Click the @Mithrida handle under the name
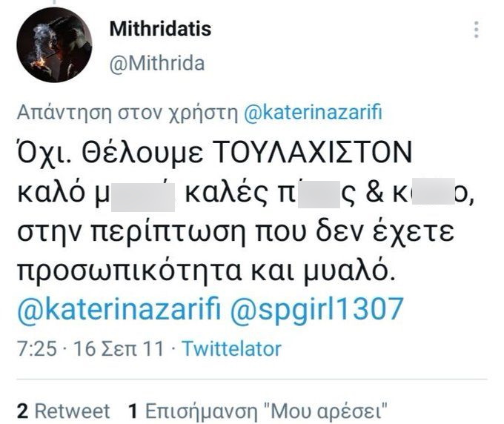The image size is (504, 424). click(x=157, y=63)
